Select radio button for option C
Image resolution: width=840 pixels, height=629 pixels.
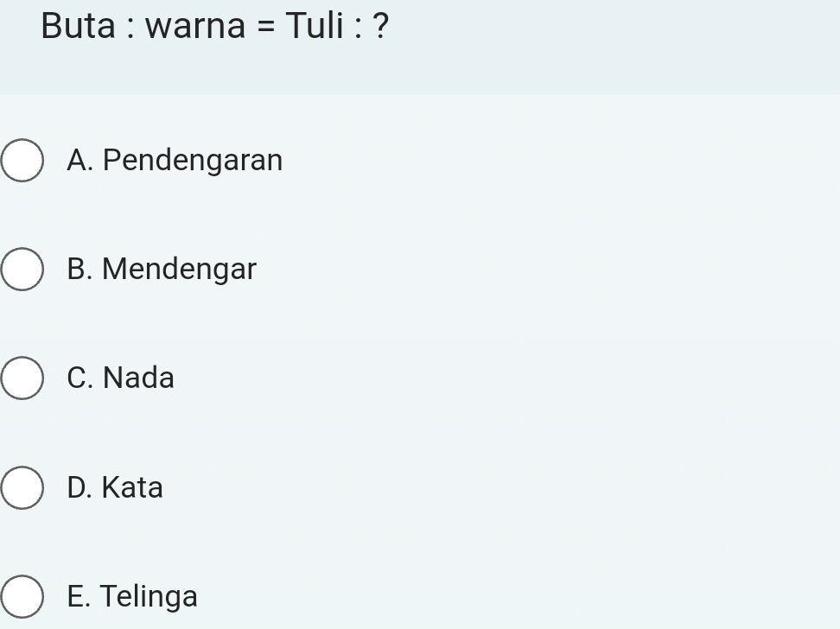[22, 378]
